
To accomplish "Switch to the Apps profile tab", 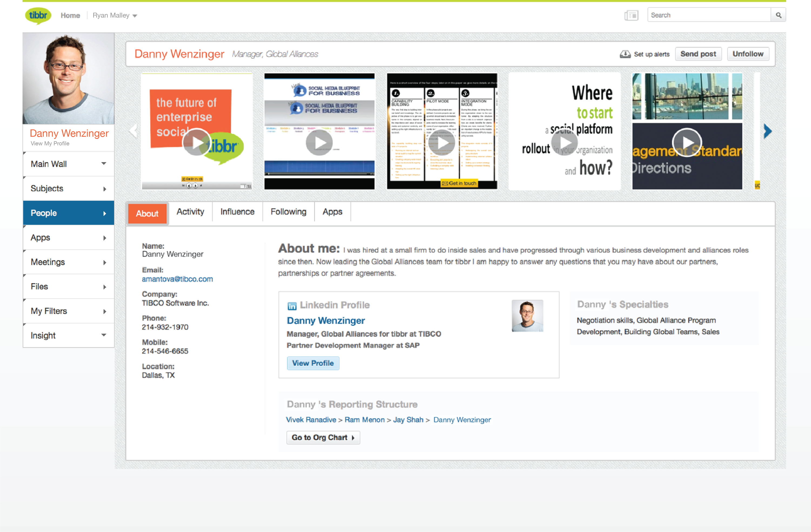I will pyautogui.click(x=332, y=212).
